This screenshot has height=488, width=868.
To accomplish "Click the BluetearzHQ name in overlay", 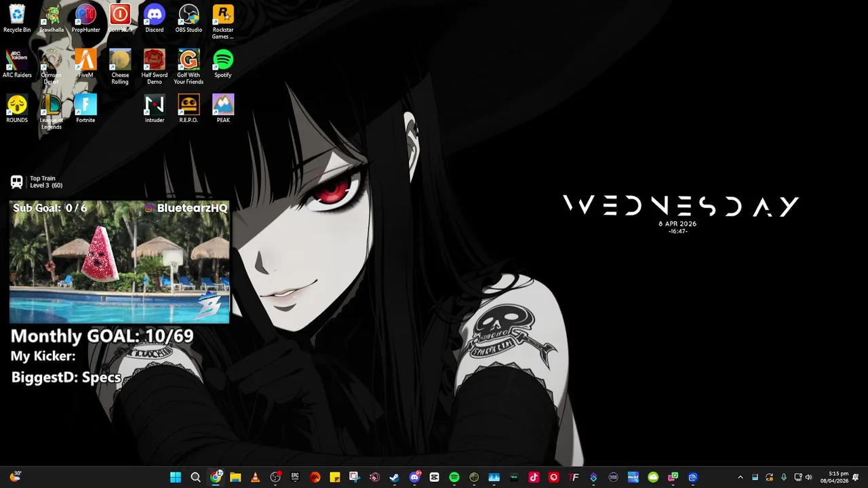I will pyautogui.click(x=192, y=208).
